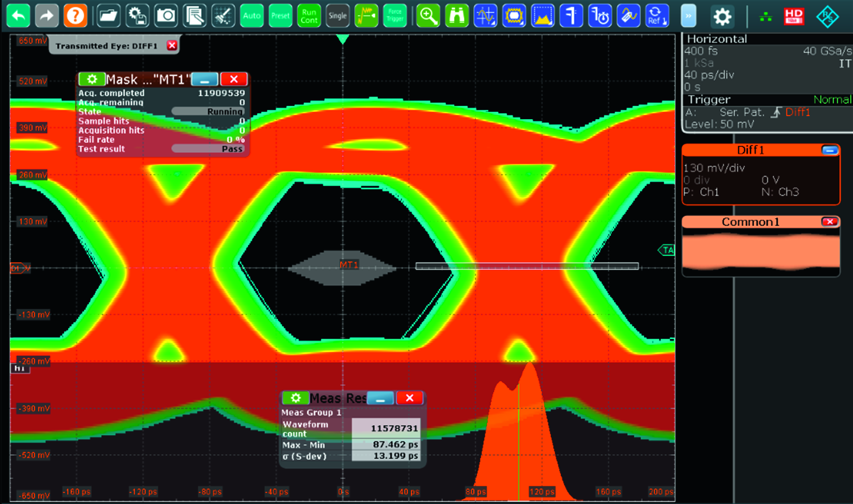Expand the toolbar with double-chevron button
The image size is (853, 504).
(x=688, y=16)
